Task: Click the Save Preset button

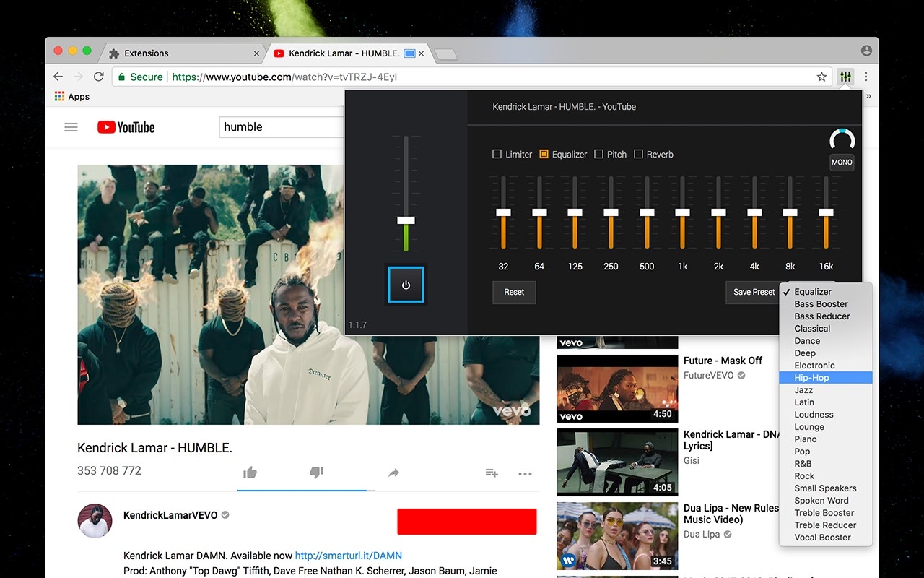Action: coord(754,292)
